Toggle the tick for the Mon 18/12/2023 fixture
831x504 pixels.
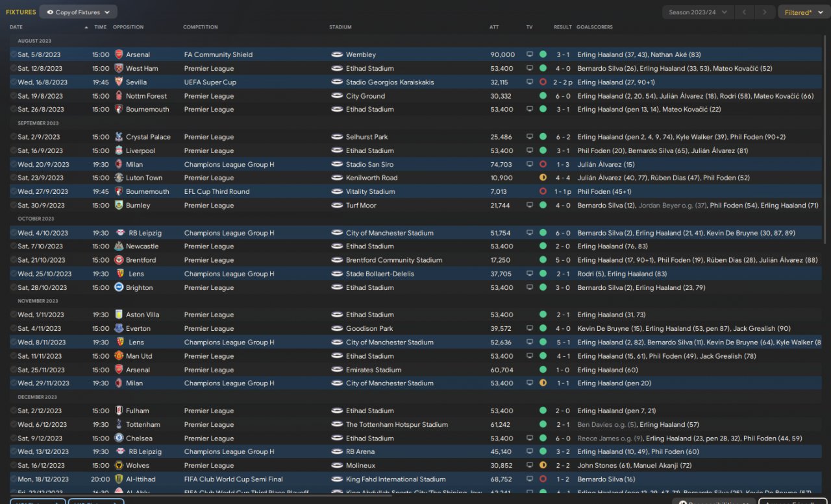point(14,479)
